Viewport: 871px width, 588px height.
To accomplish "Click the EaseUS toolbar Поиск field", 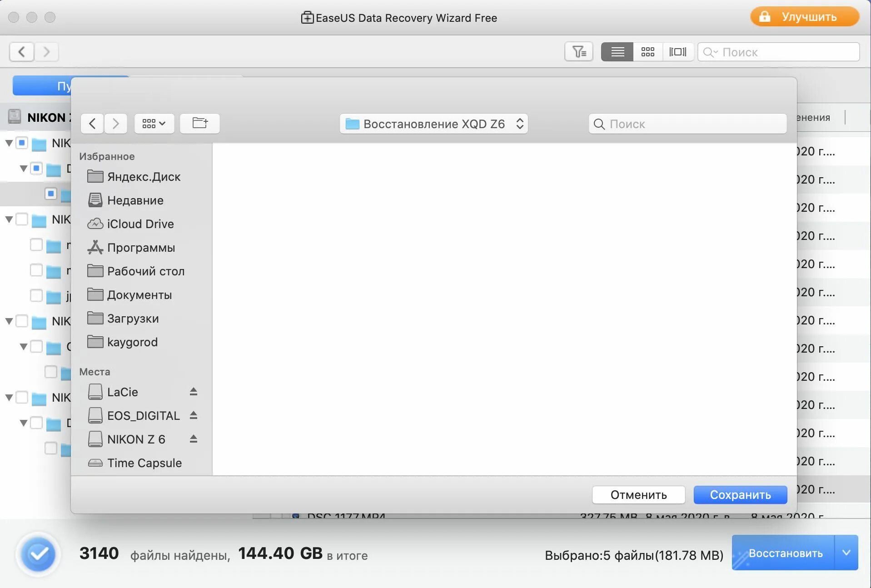I will pyautogui.click(x=778, y=52).
